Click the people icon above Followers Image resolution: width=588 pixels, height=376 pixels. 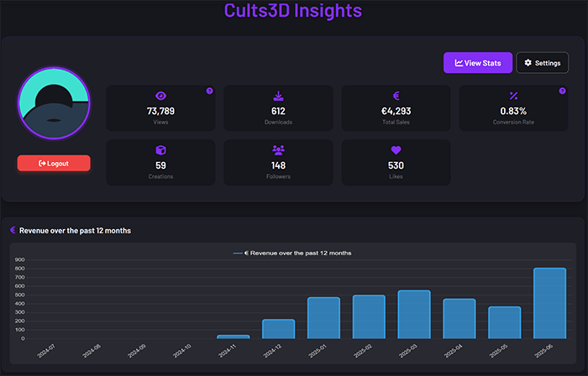278,150
